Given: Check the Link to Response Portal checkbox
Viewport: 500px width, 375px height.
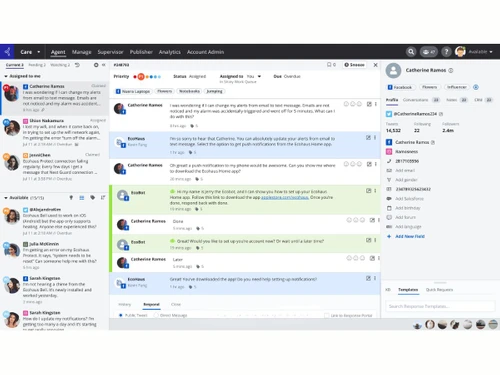Looking at the screenshot, I should pyautogui.click(x=326, y=315).
